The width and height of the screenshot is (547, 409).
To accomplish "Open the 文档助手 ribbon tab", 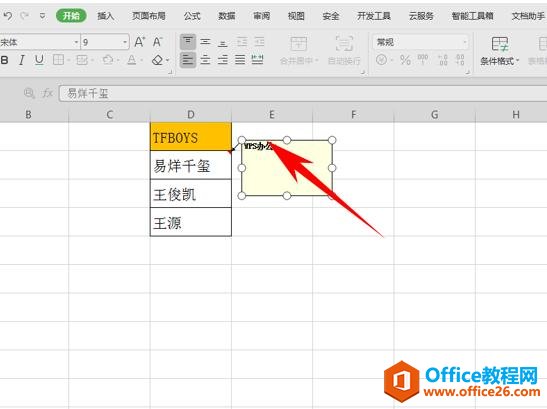I will (528, 16).
